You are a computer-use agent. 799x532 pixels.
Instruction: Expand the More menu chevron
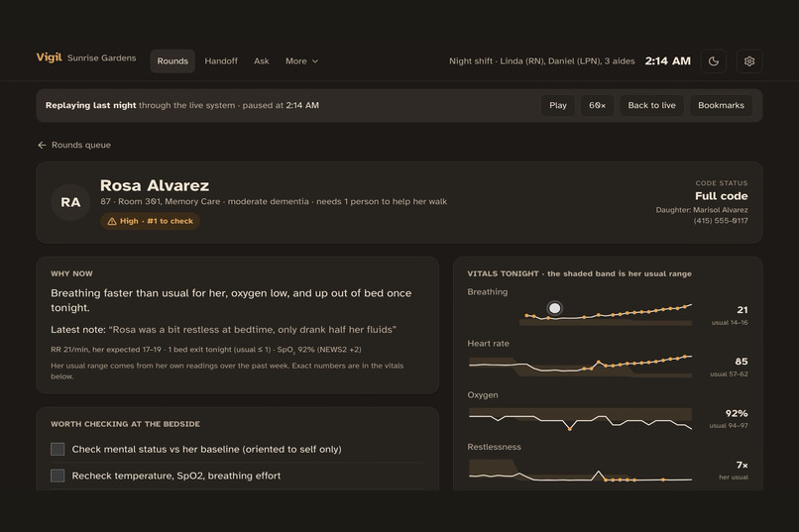click(315, 61)
